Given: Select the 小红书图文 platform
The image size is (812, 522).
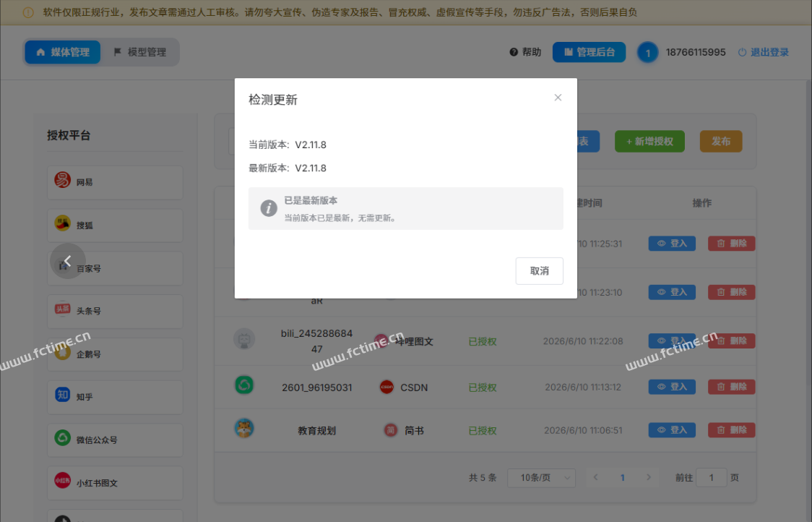Looking at the screenshot, I should point(115,483).
